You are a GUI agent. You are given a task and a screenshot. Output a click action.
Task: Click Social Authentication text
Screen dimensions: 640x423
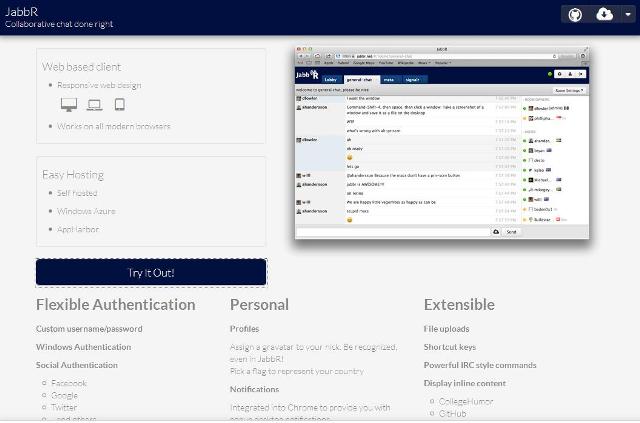[x=77, y=365]
